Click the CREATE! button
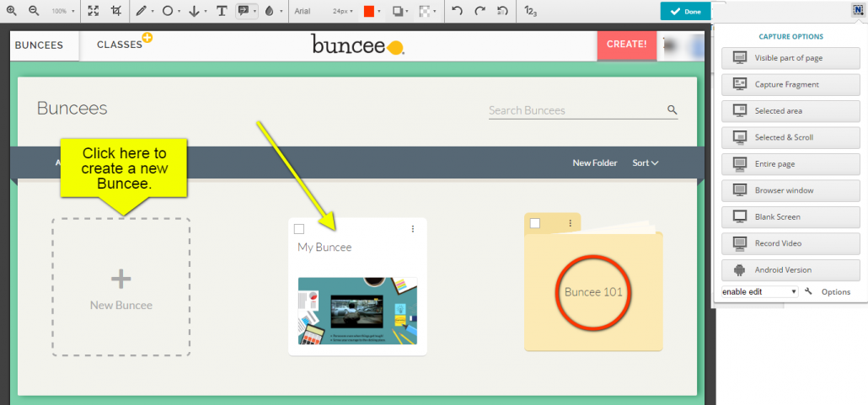868x405 pixels. pos(627,45)
